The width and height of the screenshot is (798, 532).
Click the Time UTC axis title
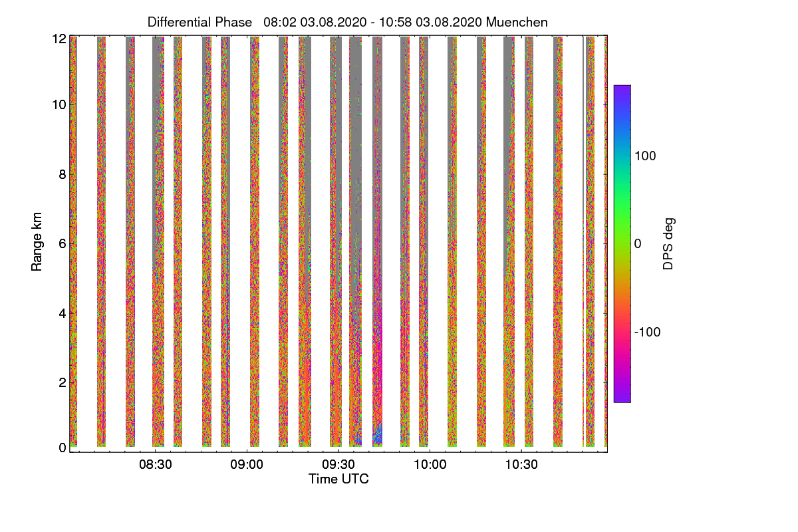click(x=338, y=479)
